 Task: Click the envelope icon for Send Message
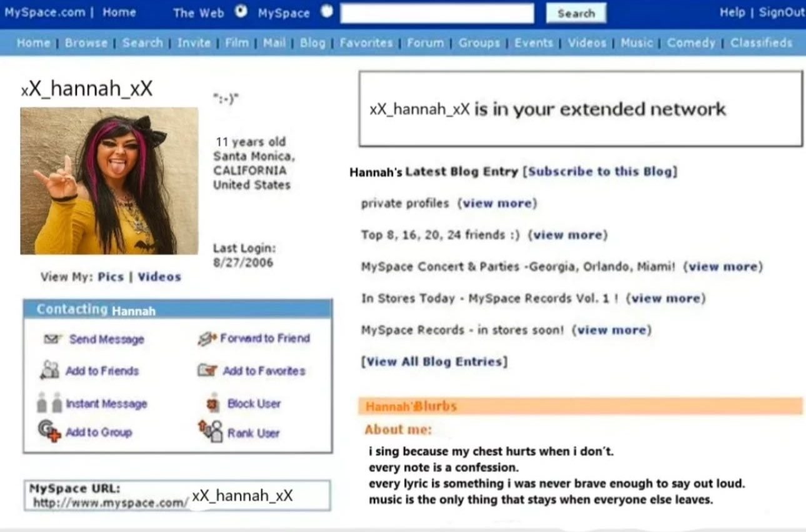[51, 339]
